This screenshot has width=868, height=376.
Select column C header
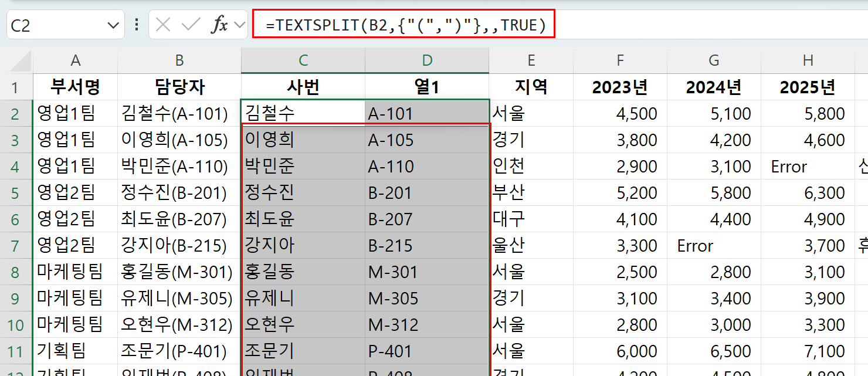click(303, 60)
